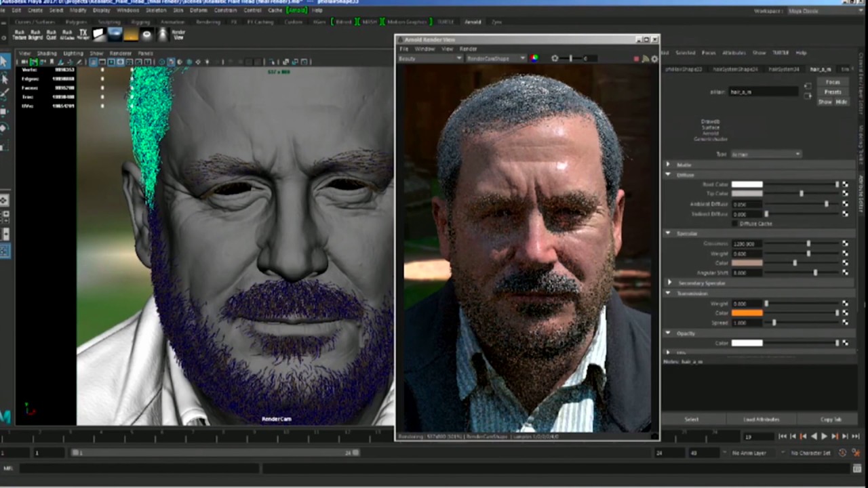868x488 pixels.
Task: Open the Render menu in Arnold Render View
Action: click(x=469, y=49)
